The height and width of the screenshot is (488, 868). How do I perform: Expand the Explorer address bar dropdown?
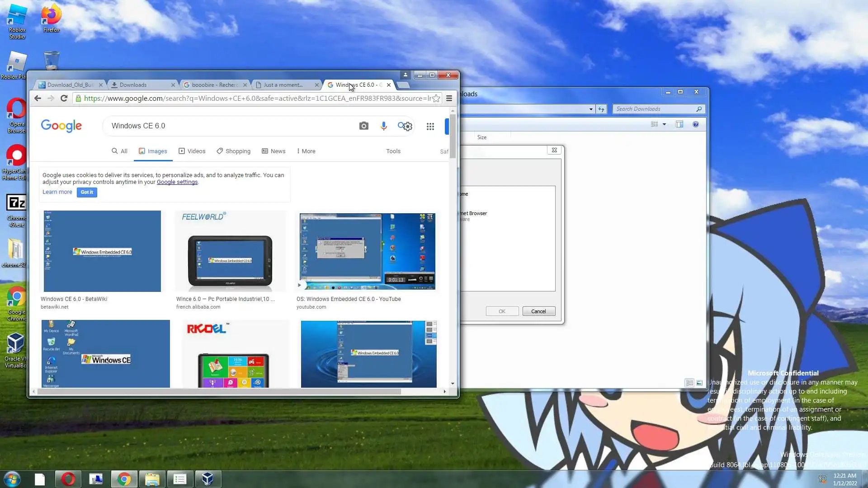pos(590,109)
